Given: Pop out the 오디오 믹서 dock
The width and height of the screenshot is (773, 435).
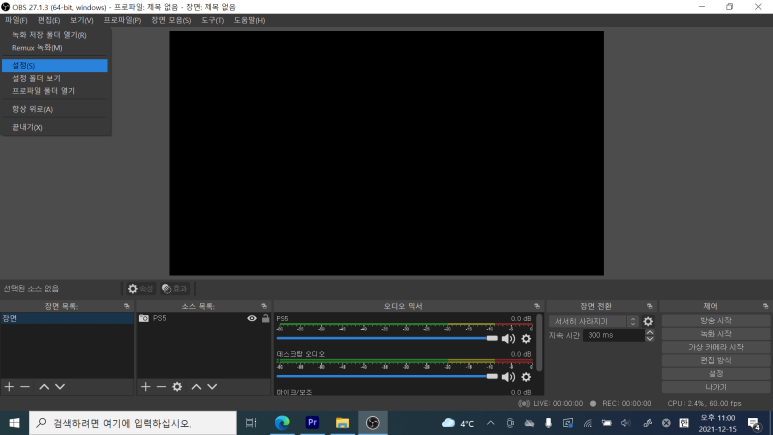Looking at the screenshot, I should (537, 306).
